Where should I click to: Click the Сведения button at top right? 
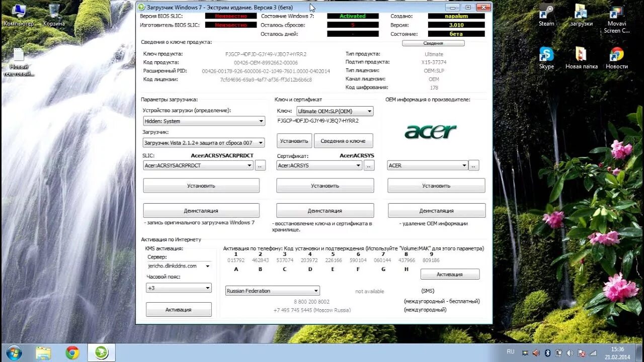point(433,43)
